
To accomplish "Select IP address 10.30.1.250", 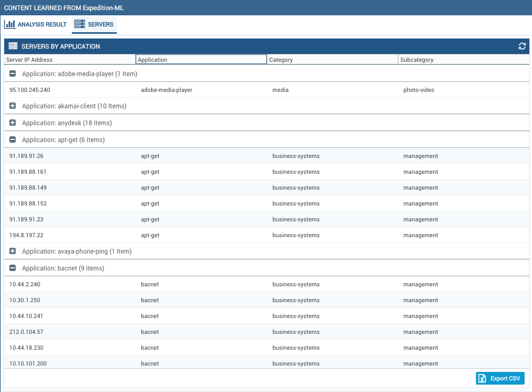I will coord(25,301).
